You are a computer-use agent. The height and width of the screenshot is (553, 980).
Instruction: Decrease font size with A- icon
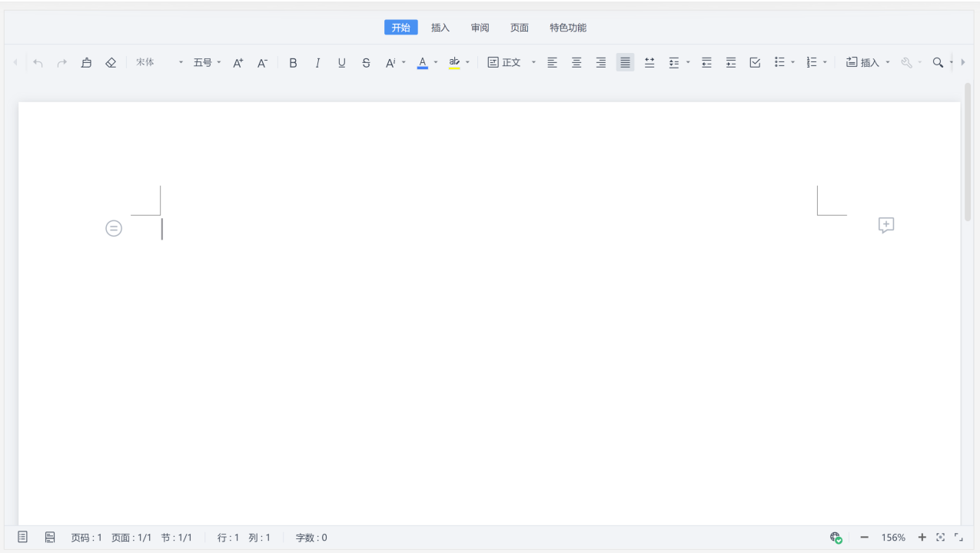click(262, 63)
